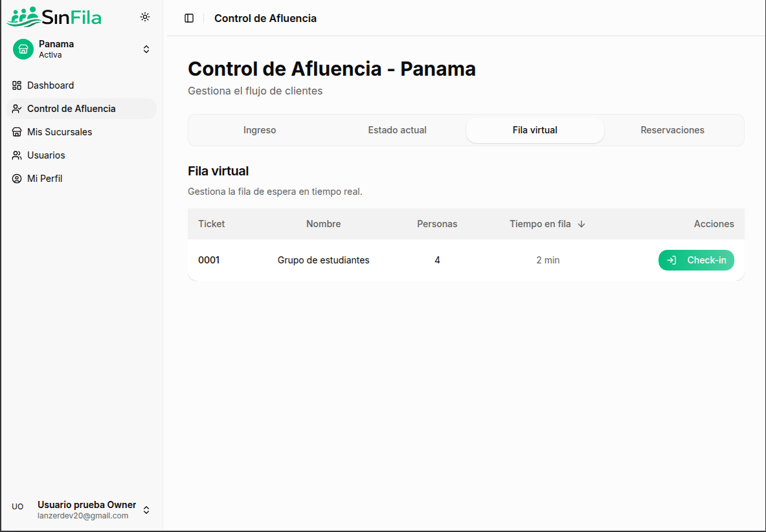
Task: Check in the Grupo de estudiantes group
Action: click(696, 260)
